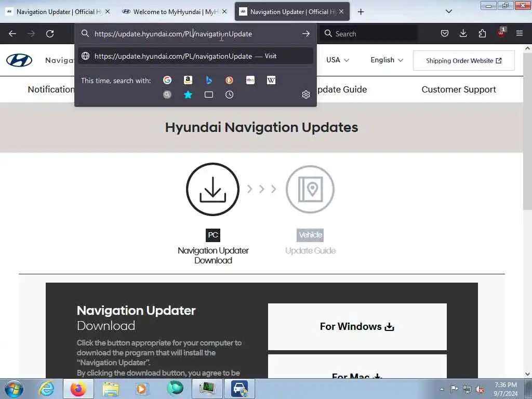This screenshot has width=532, height=399.
Task: Reload the current page
Action: point(50,34)
